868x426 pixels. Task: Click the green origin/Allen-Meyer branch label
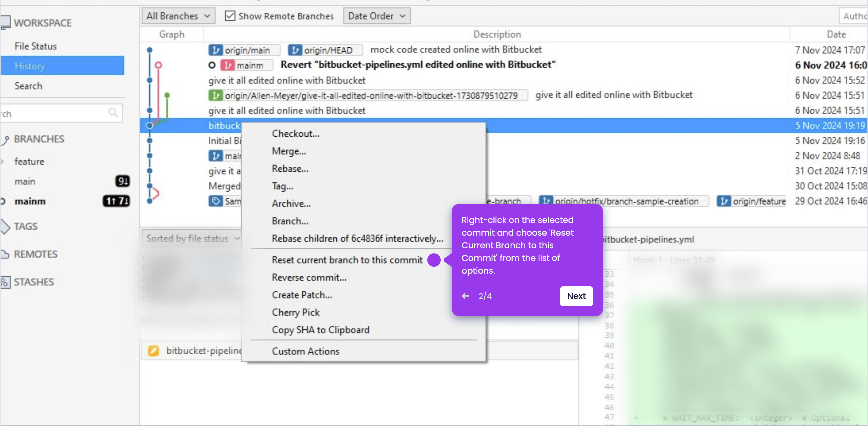click(x=368, y=95)
